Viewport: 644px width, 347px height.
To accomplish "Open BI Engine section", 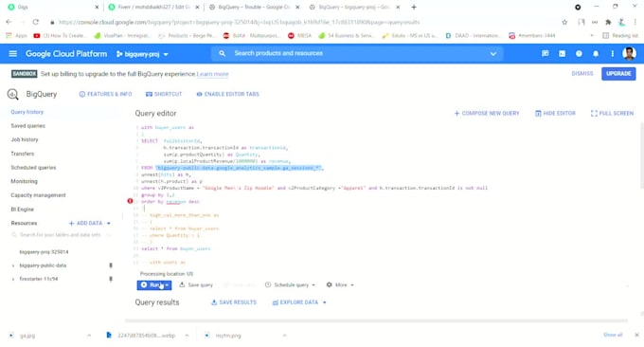I will pyautogui.click(x=22, y=210).
